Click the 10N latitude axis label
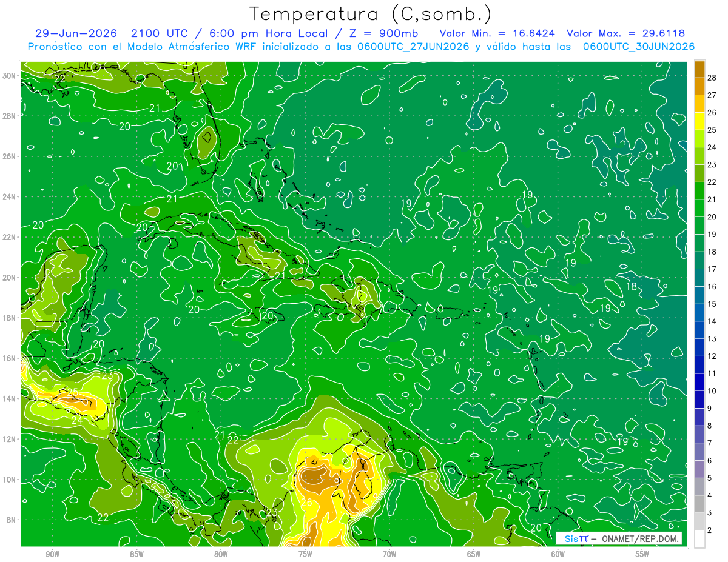Image resolution: width=728 pixels, height=562 pixels. pos(10,480)
